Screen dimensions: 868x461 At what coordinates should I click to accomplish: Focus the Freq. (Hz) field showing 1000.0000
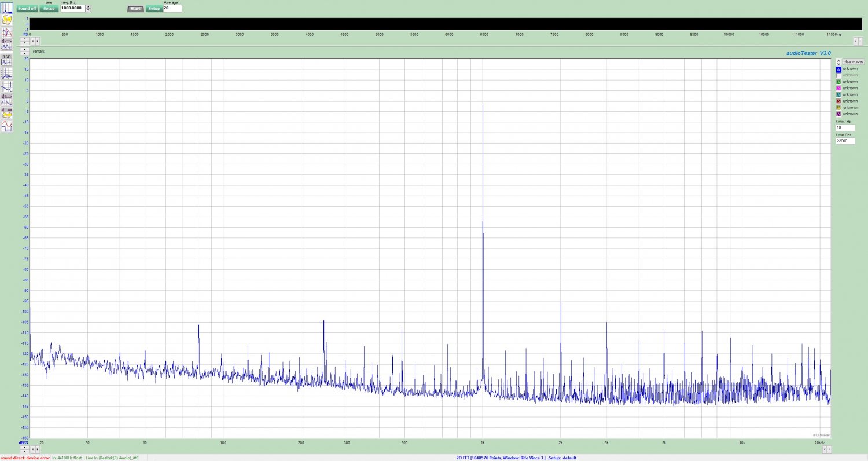(x=73, y=8)
